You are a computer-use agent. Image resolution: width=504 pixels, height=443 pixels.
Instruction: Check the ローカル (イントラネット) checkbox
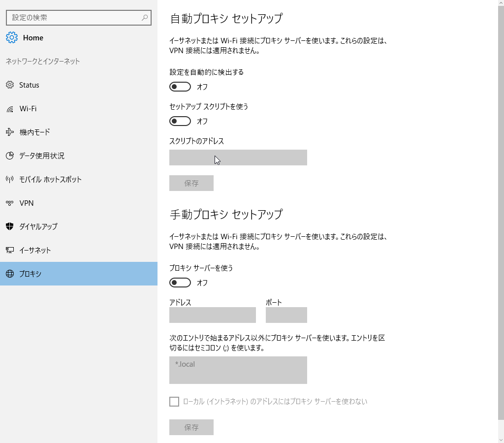(x=174, y=402)
